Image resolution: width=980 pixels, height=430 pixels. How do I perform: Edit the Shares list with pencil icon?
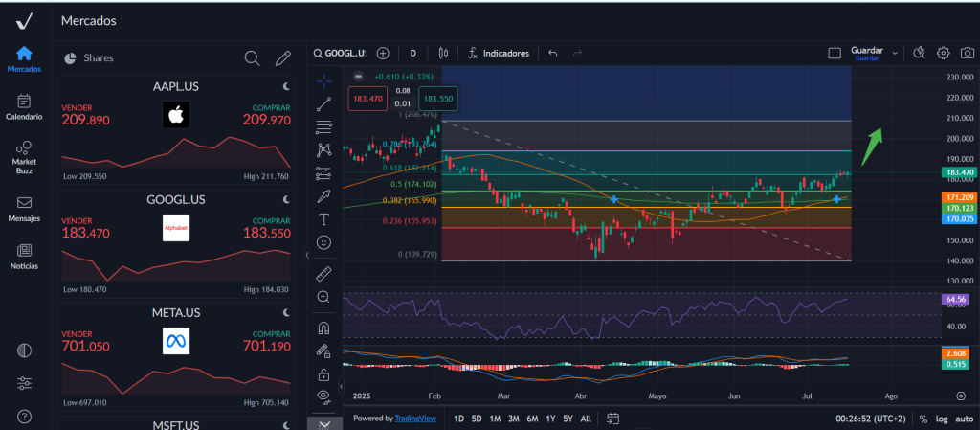tap(283, 58)
